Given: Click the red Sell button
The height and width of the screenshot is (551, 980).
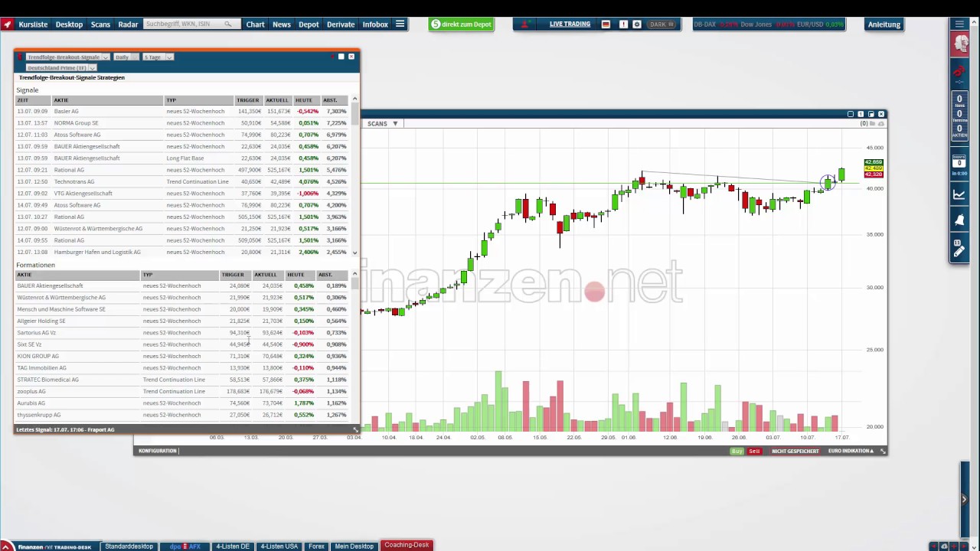Looking at the screenshot, I should click(754, 452).
